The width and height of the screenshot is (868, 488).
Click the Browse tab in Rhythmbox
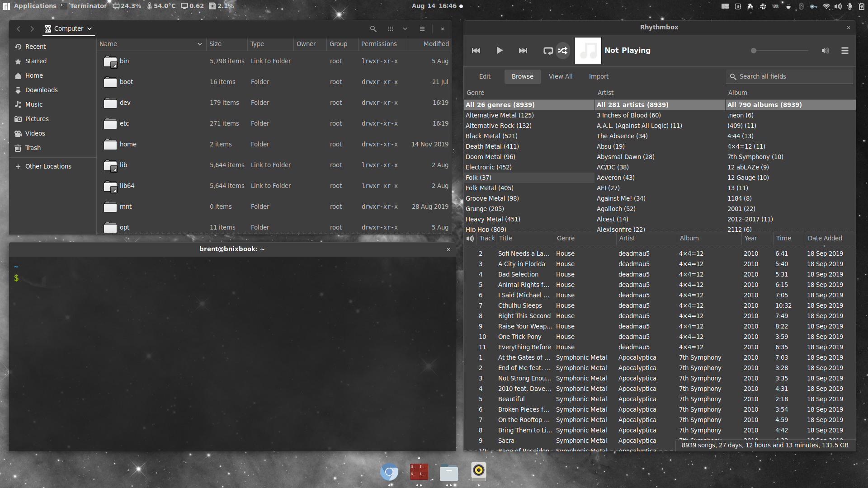tap(522, 76)
